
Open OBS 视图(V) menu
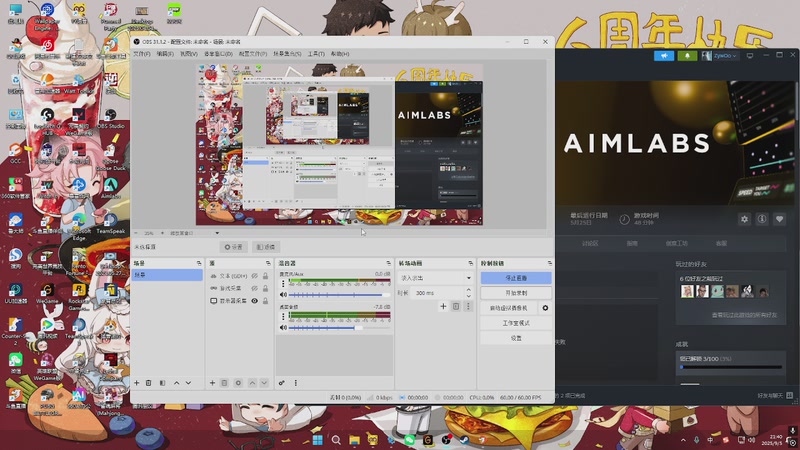pyautogui.click(x=188, y=54)
